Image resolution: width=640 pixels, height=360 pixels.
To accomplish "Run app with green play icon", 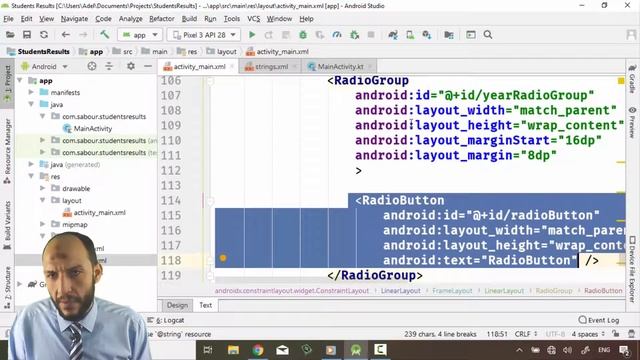I will coord(252,35).
